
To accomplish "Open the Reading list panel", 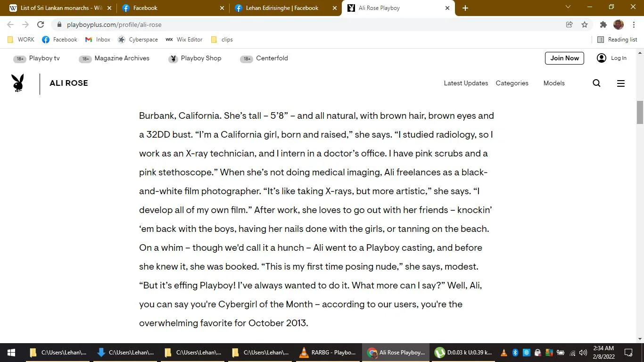I will [617, 40].
